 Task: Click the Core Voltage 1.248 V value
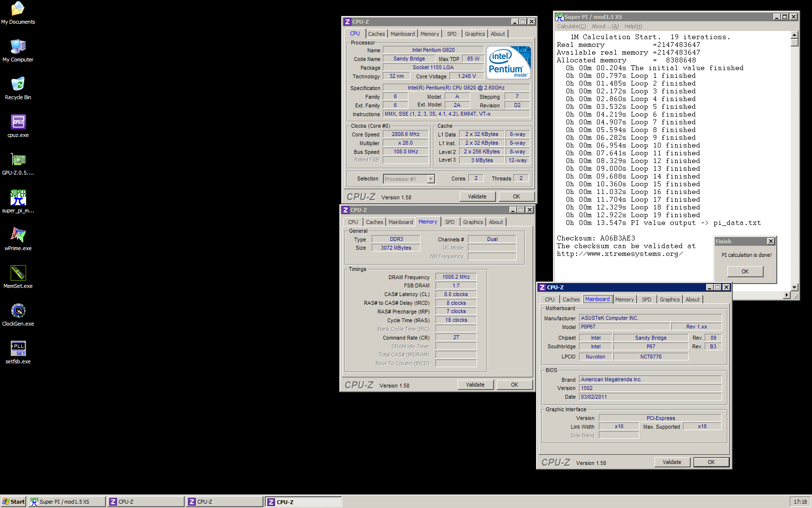tap(467, 76)
